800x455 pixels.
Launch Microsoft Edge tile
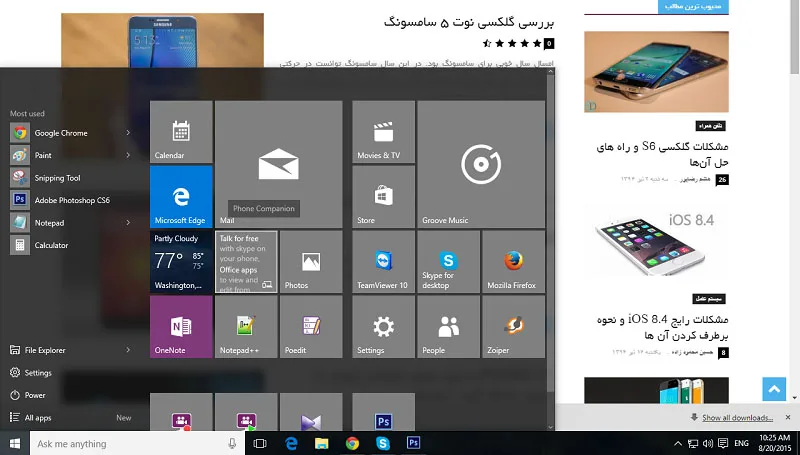(181, 196)
